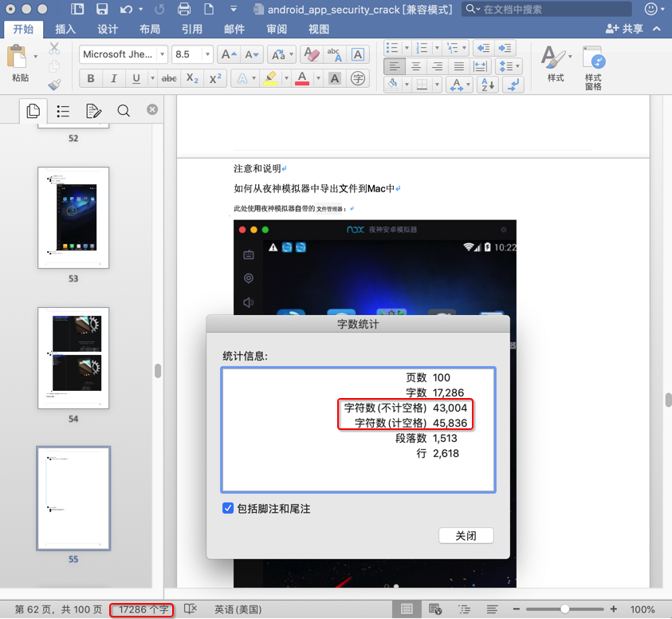Click 英语 (美国) language in status bar
The image size is (672, 619).
coord(238,609)
